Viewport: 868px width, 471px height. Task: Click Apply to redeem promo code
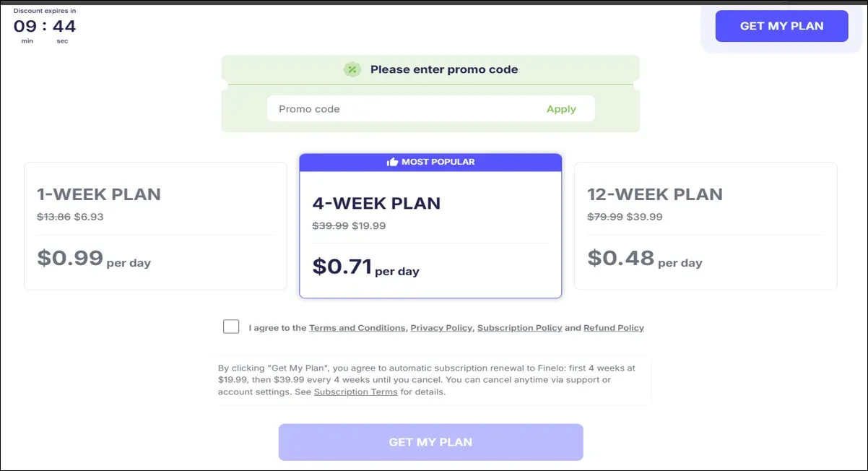561,108
